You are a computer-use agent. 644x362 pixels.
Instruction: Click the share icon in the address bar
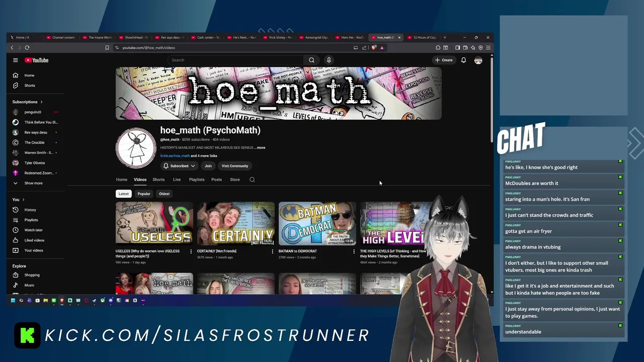tap(364, 48)
